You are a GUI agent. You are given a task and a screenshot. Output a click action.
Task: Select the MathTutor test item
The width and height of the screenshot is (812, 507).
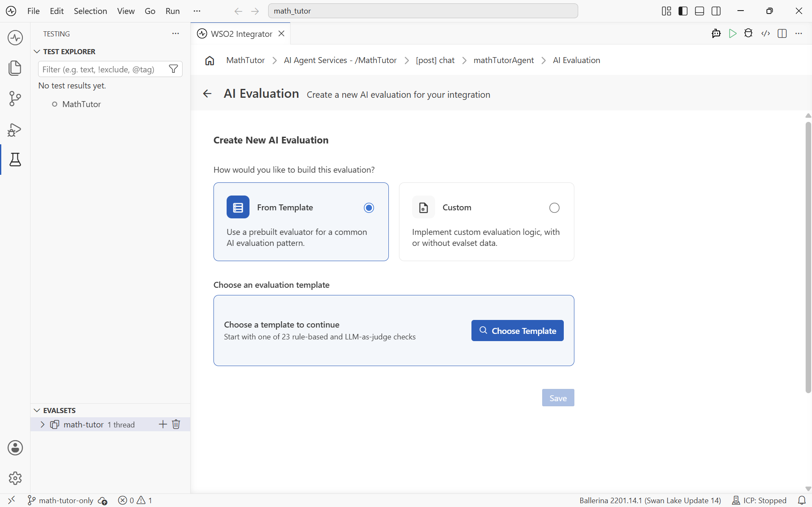click(x=81, y=104)
